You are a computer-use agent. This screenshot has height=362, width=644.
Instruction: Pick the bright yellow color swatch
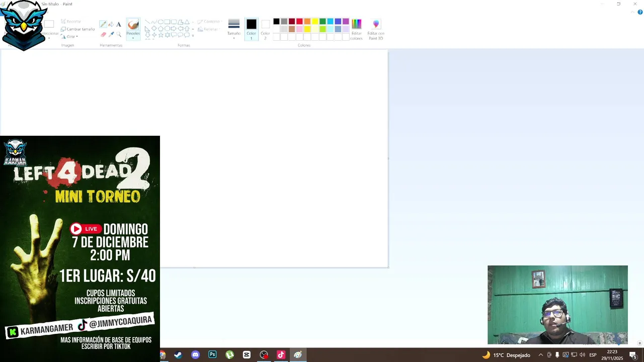pyautogui.click(x=315, y=21)
